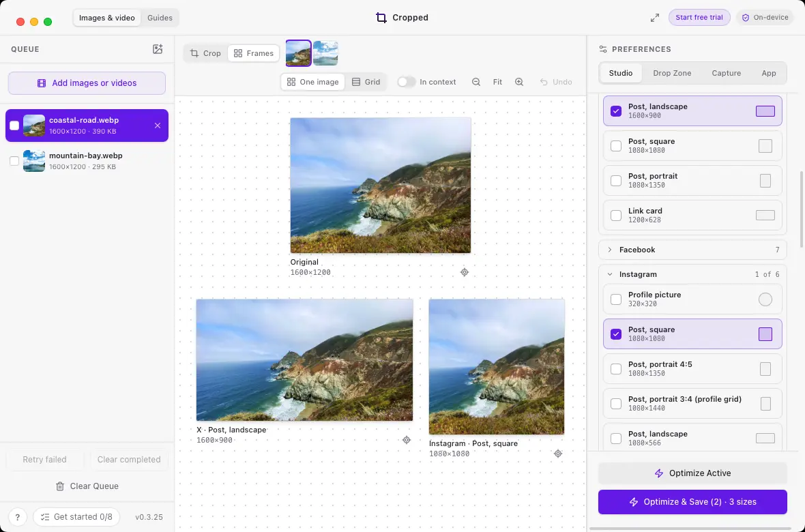Image resolution: width=805 pixels, height=532 pixels.
Task: Uncheck Instagram Post, square checkbox
Action: click(x=615, y=334)
